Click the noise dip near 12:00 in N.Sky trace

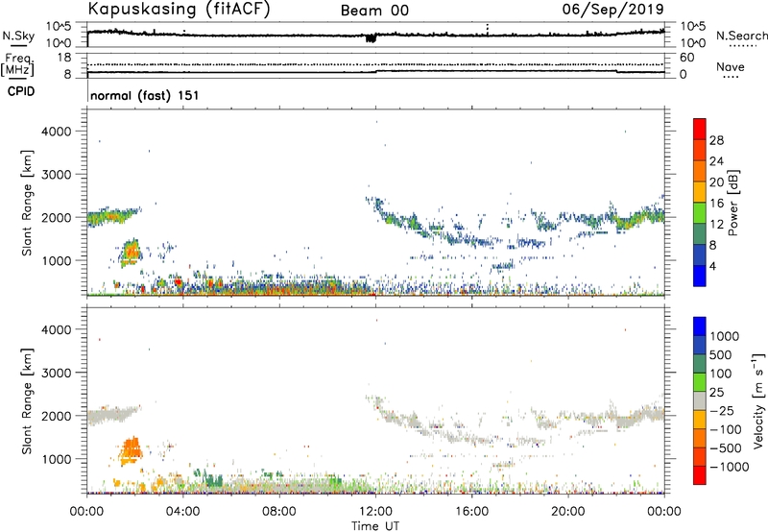pos(372,37)
